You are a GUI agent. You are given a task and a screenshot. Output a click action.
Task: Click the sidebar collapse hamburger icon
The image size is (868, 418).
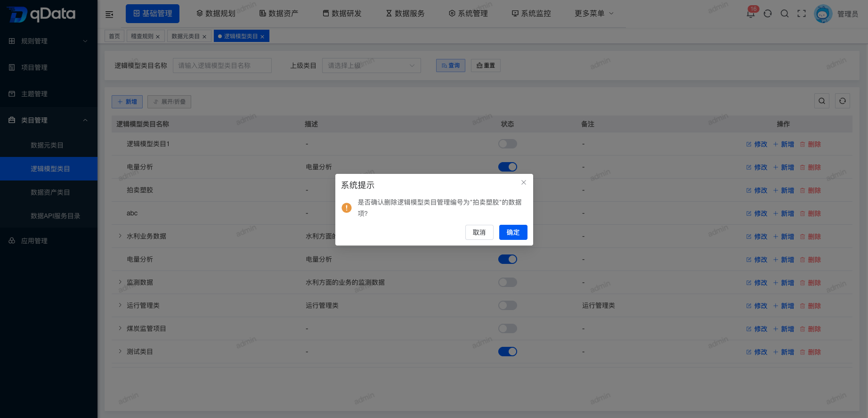coord(109,14)
